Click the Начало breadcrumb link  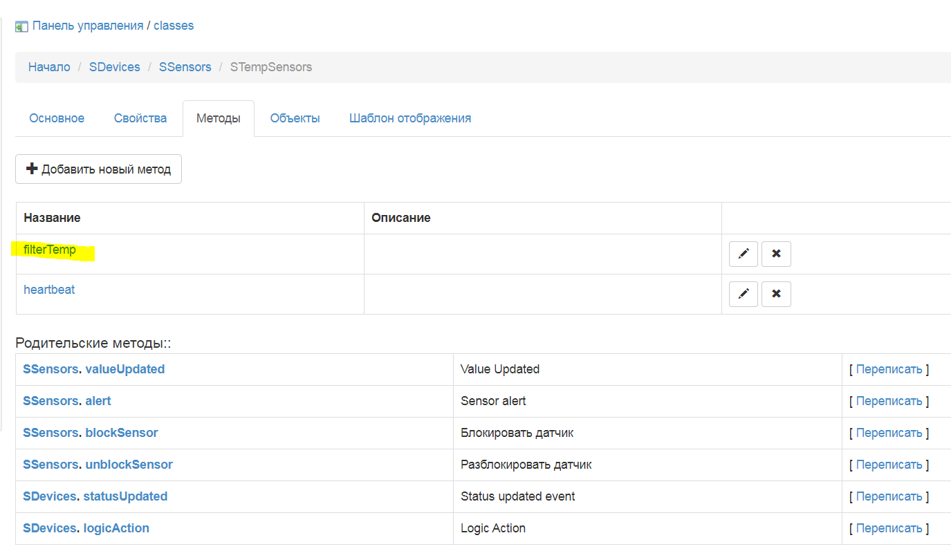point(49,67)
